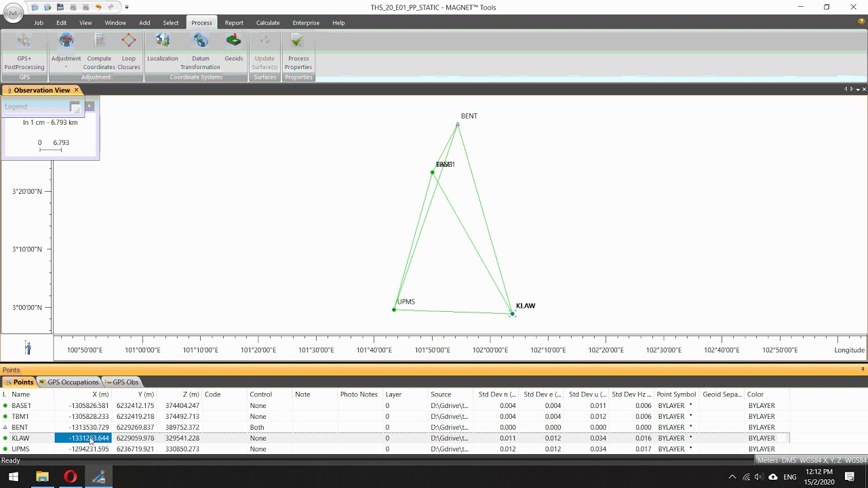Screen dimensions: 868x488
Task: Click the person icon beside latitude axis
Action: coord(28,348)
